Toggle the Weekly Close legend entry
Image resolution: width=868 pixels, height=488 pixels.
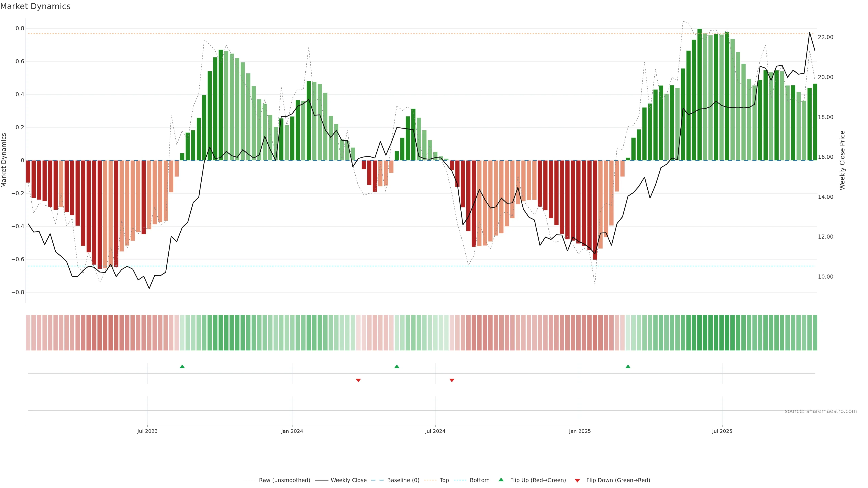(x=348, y=480)
